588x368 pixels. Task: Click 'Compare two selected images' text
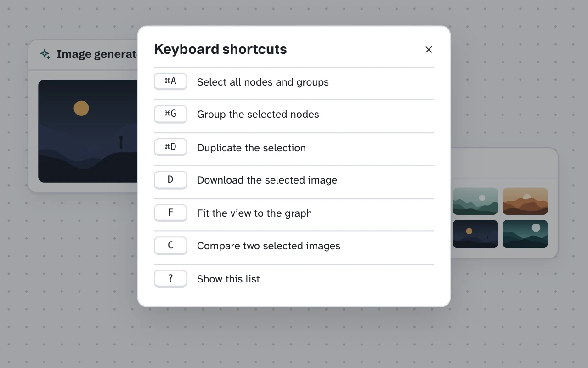tap(269, 246)
